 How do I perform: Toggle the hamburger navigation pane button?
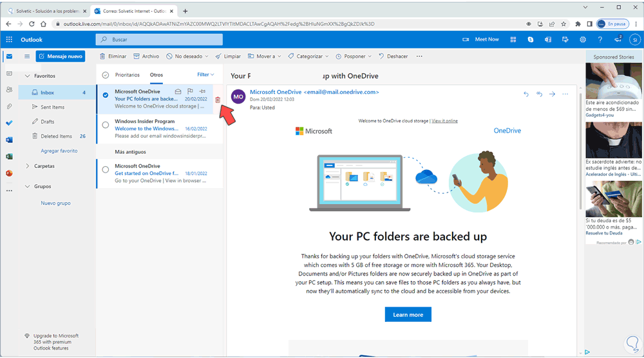pyautogui.click(x=27, y=56)
